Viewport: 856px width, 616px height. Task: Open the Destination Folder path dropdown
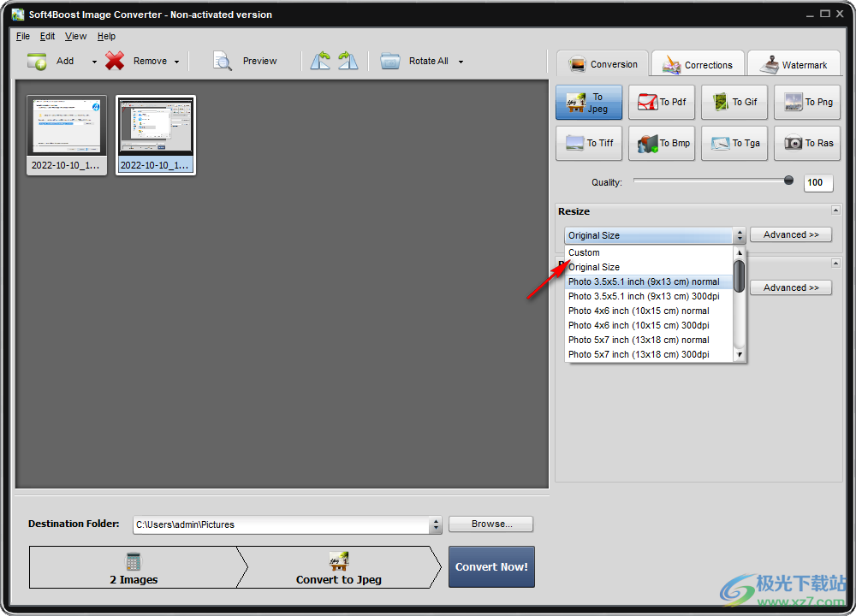[435, 524]
